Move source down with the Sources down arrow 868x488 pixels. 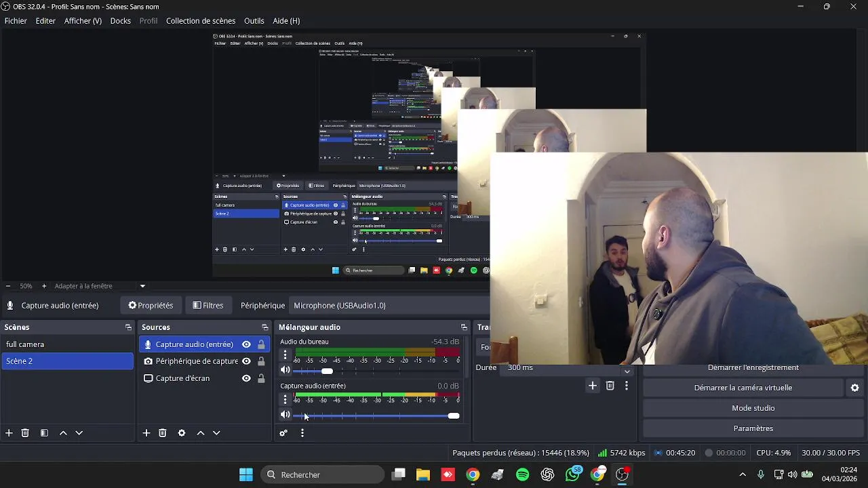pyautogui.click(x=216, y=433)
